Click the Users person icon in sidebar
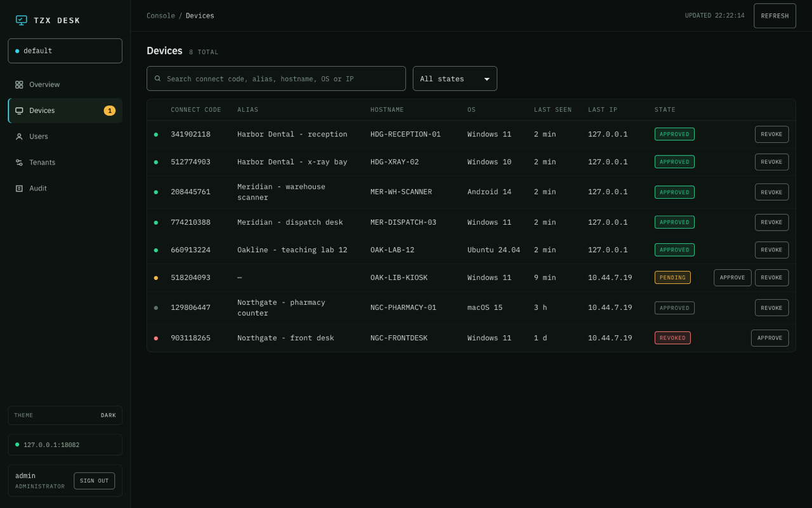Image resolution: width=812 pixels, height=508 pixels. pyautogui.click(x=19, y=137)
